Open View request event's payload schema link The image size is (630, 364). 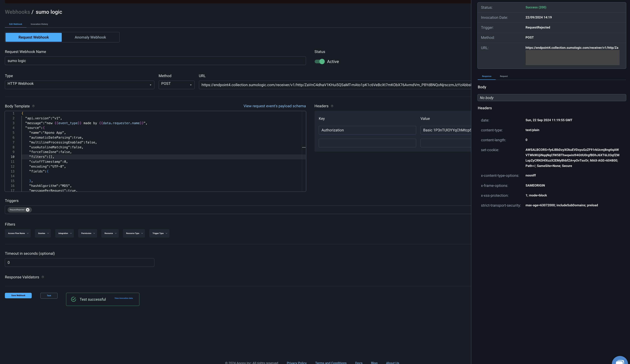pos(275,106)
